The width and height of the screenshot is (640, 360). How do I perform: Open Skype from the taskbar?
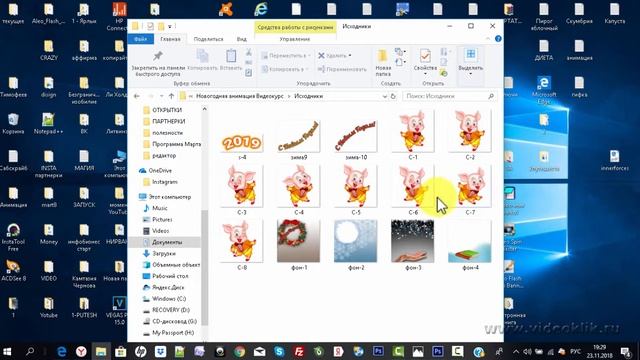pyautogui.click(x=280, y=351)
